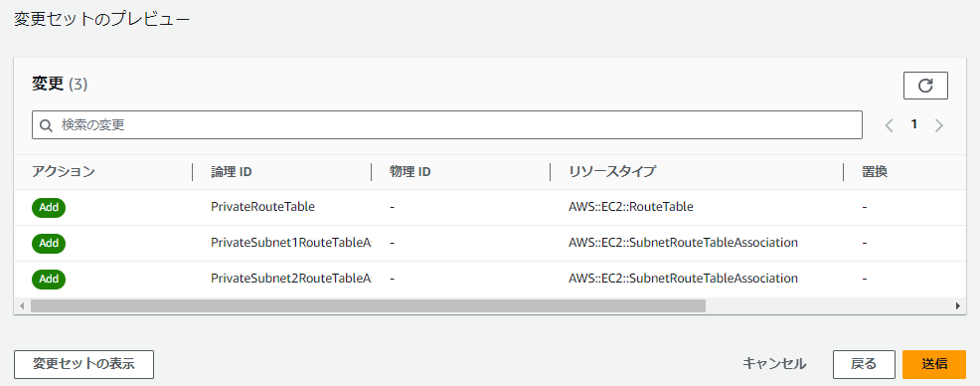Click the リソースタイプ column header

tap(612, 171)
